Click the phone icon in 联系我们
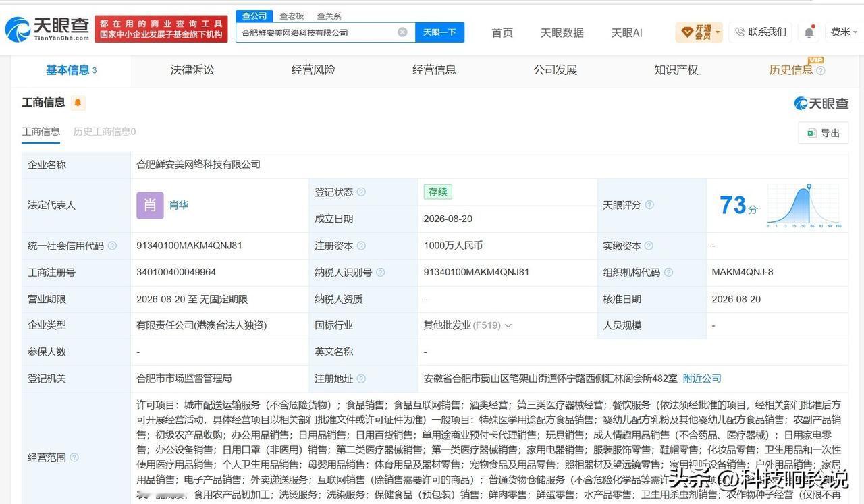 (740, 32)
